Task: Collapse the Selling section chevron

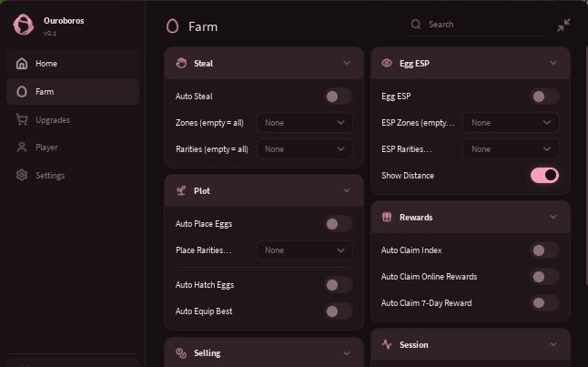Action: click(347, 352)
